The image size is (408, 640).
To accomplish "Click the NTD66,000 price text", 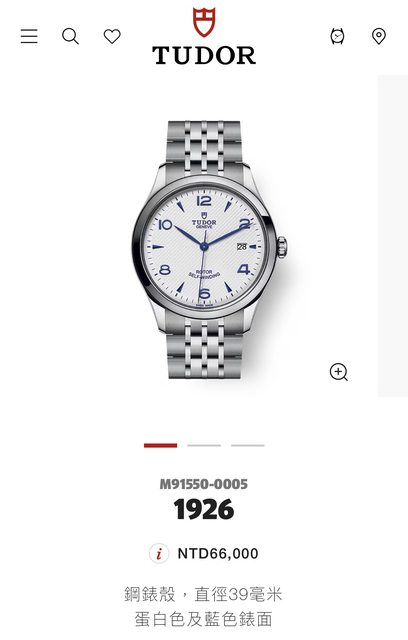I will tap(218, 553).
